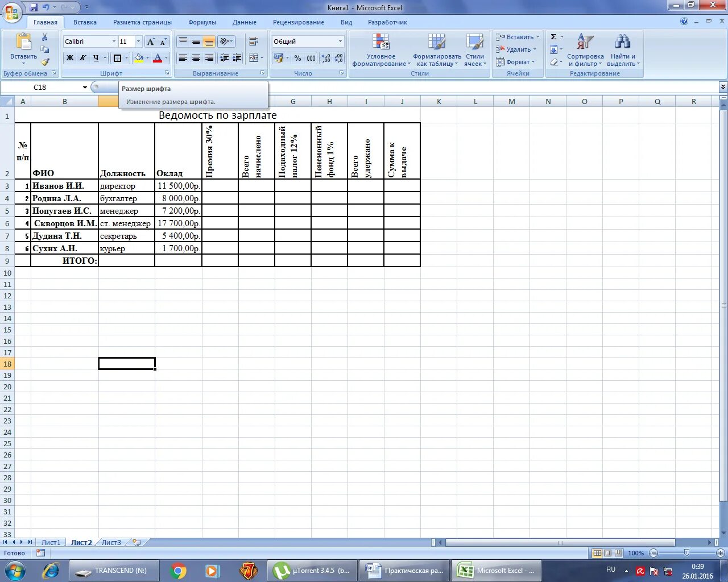Apply the red font color
The height and width of the screenshot is (582, 728).
pos(158,58)
